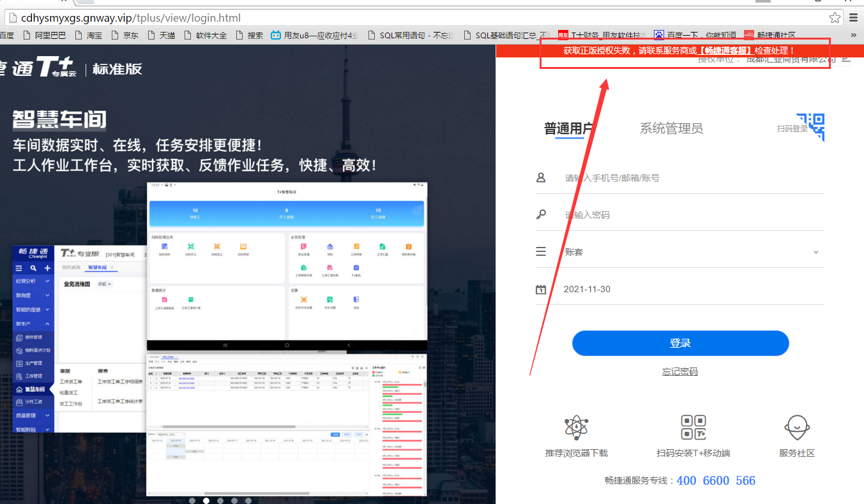Open the browser hamburger menu
The height and width of the screenshot is (504, 864).
(x=854, y=18)
